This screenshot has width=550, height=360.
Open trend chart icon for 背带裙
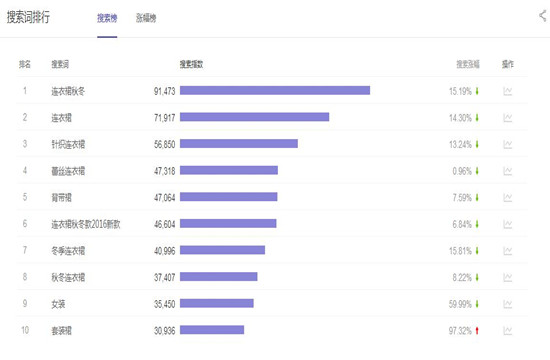[508, 198]
